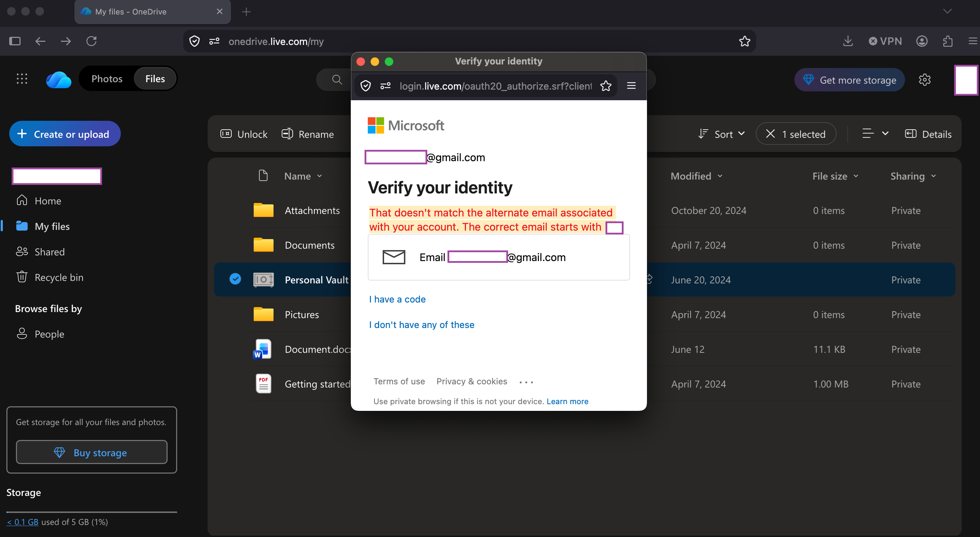Open the popup window hamburger menu
The width and height of the screenshot is (980, 537).
coord(631,86)
